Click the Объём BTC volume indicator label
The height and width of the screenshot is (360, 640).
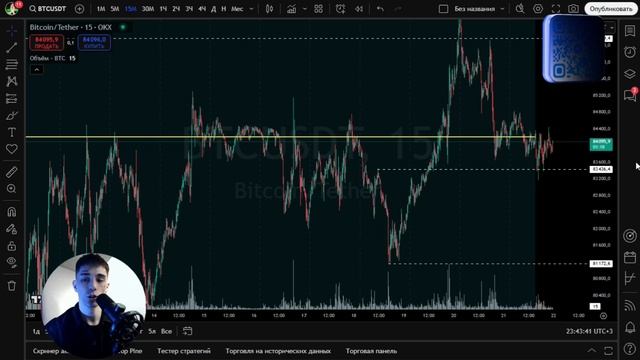click(47, 58)
